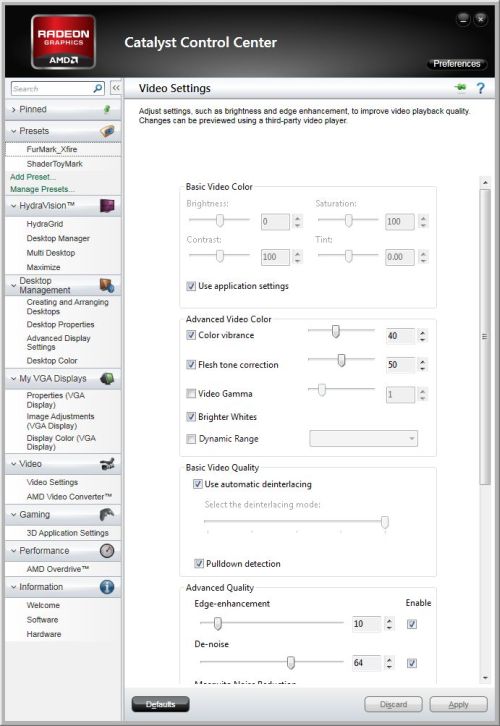This screenshot has width=500, height=726.
Task: Click the HydraVision purple monitor icon
Action: 107,206
